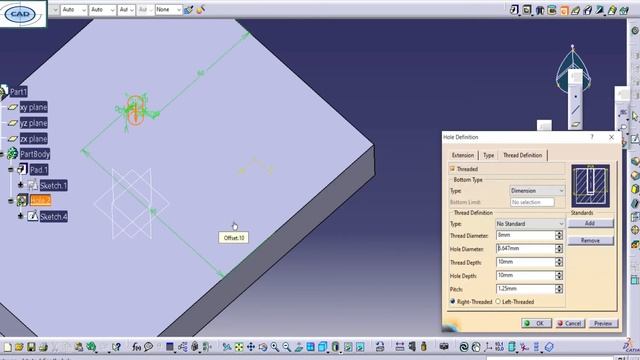Open the Thread Definition No Standard dropdown
The height and width of the screenshot is (360, 640).
[x=530, y=224]
